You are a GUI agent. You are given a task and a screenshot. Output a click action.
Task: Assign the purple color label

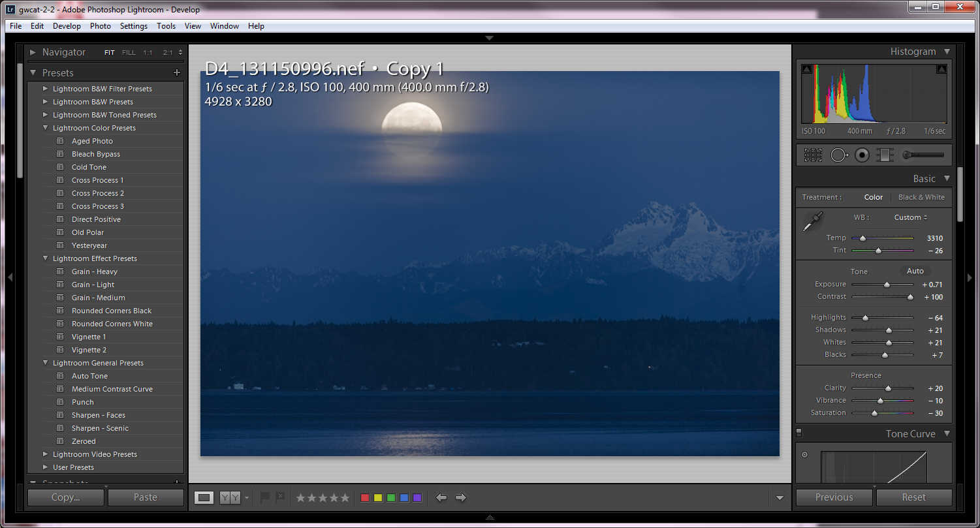pos(417,498)
